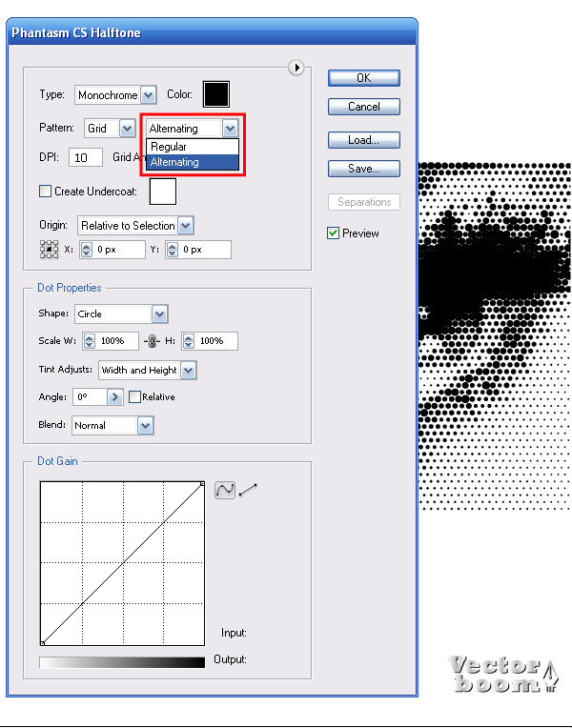572x728 pixels.
Task: Click the Scale W spinner arrows
Action: 90,341
